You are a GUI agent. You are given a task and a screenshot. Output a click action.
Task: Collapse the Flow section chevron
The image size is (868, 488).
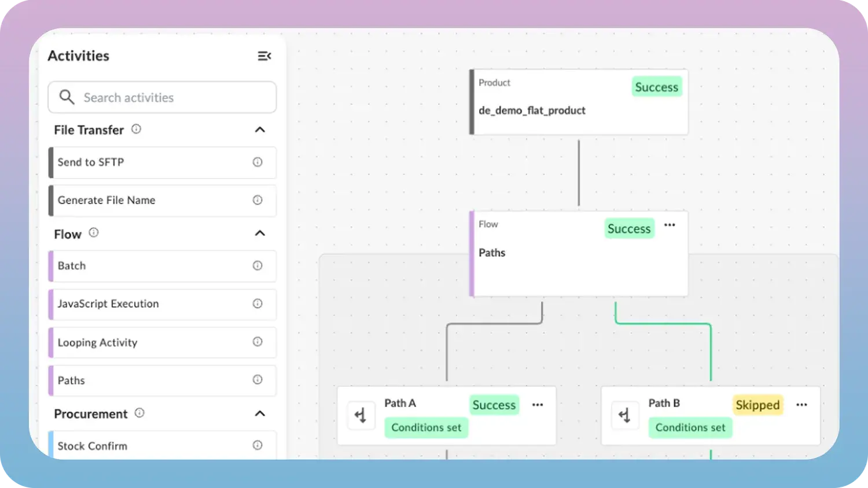point(260,233)
